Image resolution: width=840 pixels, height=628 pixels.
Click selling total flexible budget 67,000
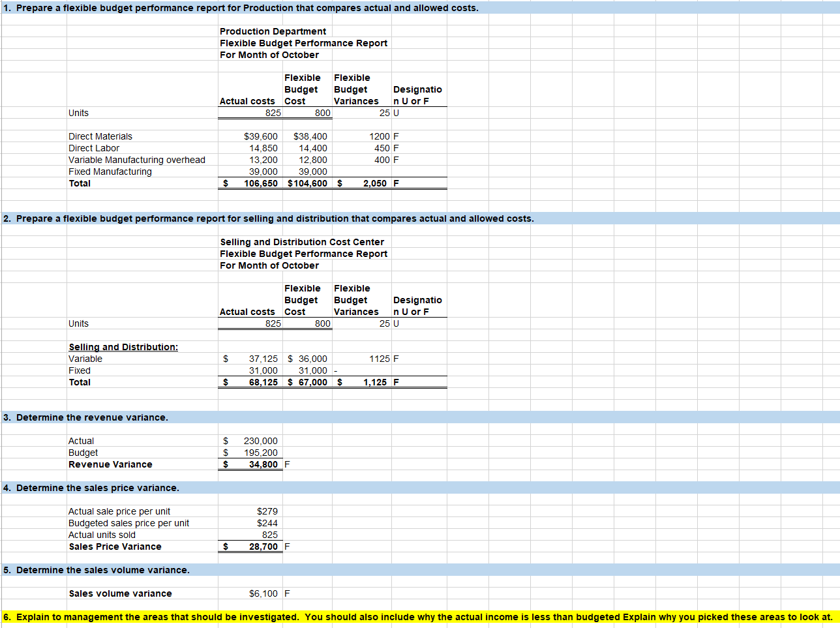[x=313, y=382]
